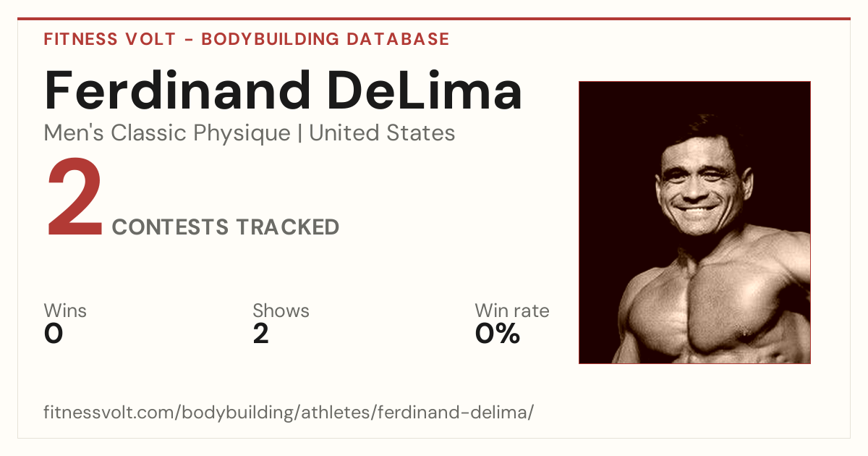Select the Men's Classic Physique division
Image resolution: width=868 pixels, height=456 pixels.
166,133
